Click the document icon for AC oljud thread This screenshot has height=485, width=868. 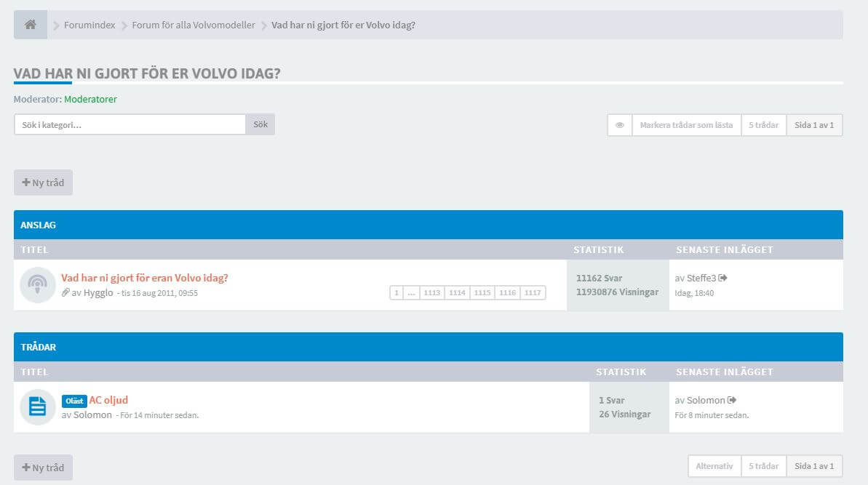point(38,407)
